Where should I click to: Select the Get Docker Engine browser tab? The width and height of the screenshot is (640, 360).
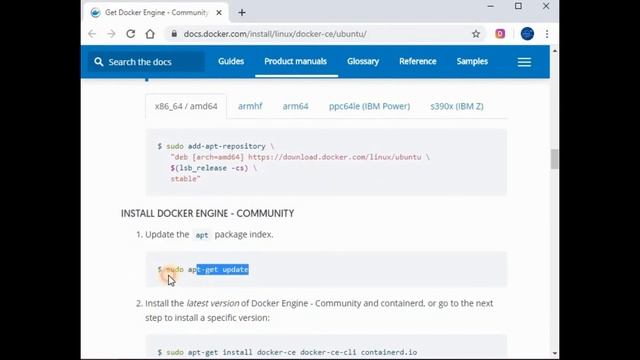click(x=155, y=13)
